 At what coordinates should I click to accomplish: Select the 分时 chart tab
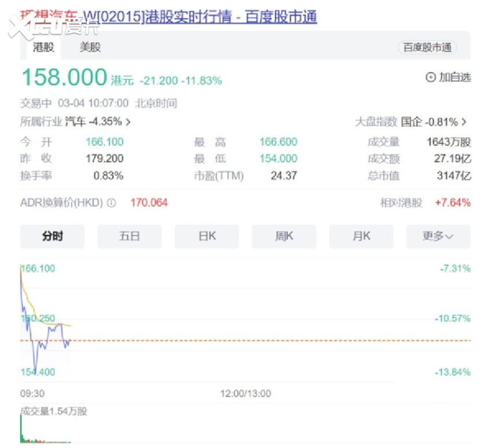(x=52, y=236)
